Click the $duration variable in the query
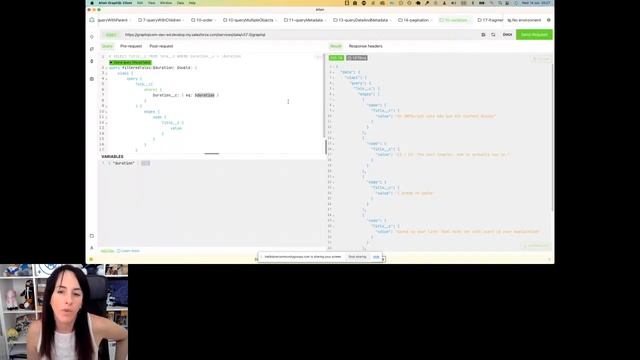The width and height of the screenshot is (640, 360). (204, 95)
